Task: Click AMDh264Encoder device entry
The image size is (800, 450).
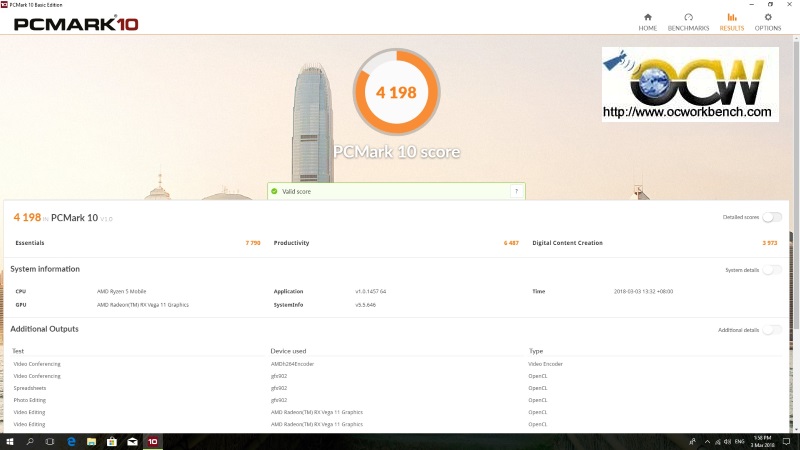Action: click(x=292, y=364)
